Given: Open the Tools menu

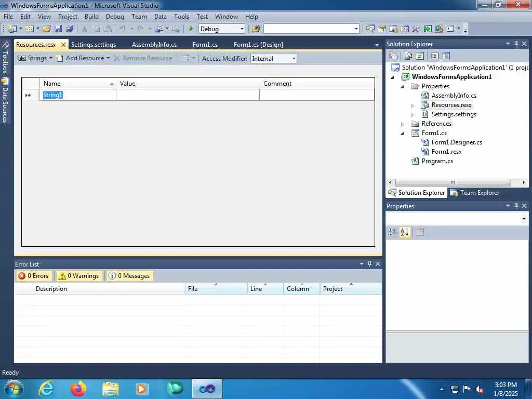Looking at the screenshot, I should (x=181, y=16).
